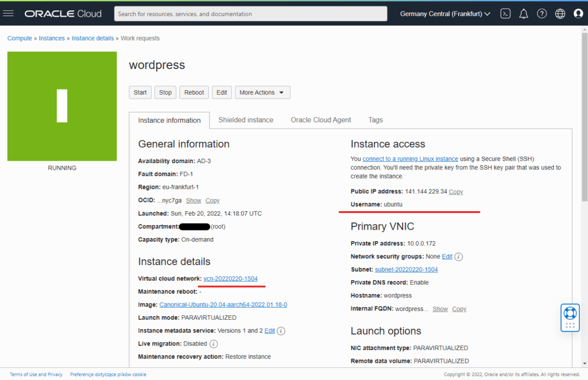Image resolution: width=588 pixels, height=380 pixels.
Task: Open the notifications bell
Action: coord(524,14)
